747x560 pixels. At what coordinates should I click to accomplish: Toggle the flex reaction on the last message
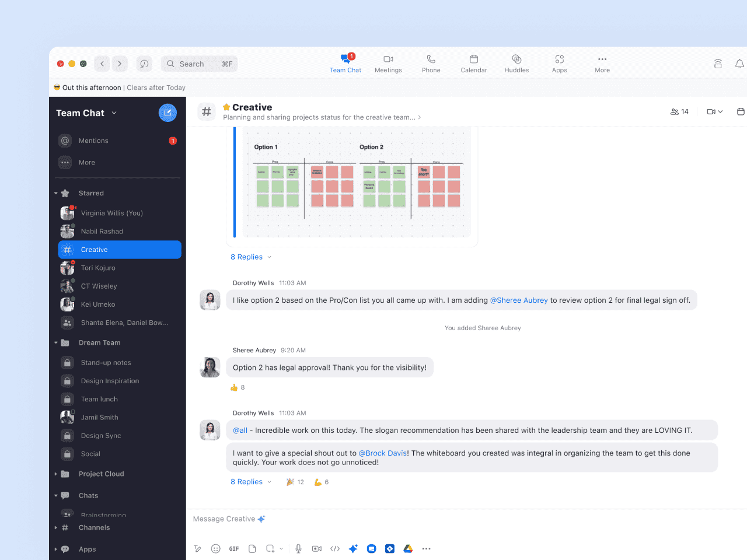[x=320, y=482]
